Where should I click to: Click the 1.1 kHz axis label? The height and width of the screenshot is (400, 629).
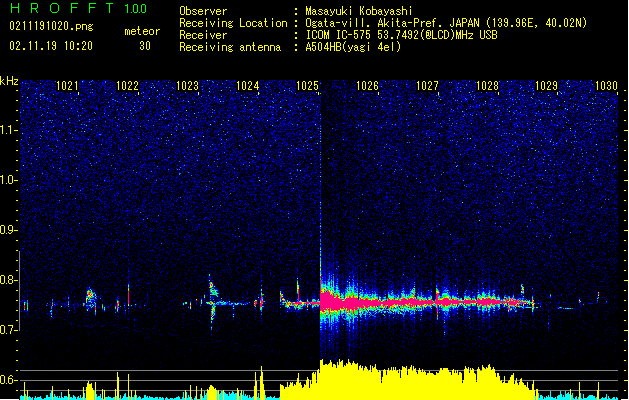pyautogui.click(x=9, y=130)
